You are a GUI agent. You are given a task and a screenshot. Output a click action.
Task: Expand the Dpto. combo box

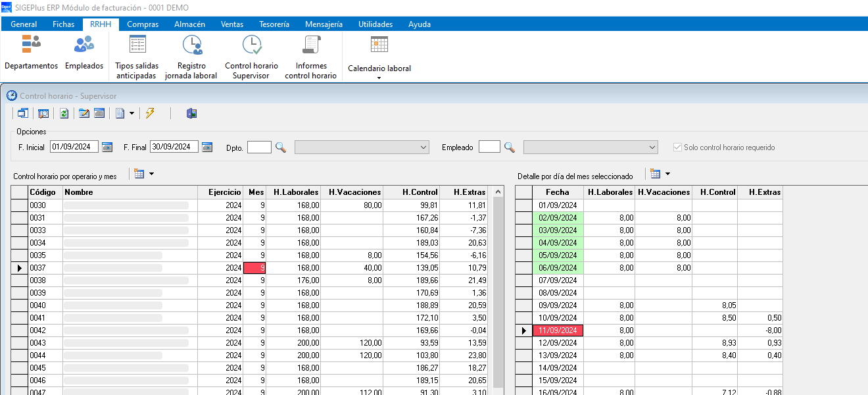(x=423, y=147)
